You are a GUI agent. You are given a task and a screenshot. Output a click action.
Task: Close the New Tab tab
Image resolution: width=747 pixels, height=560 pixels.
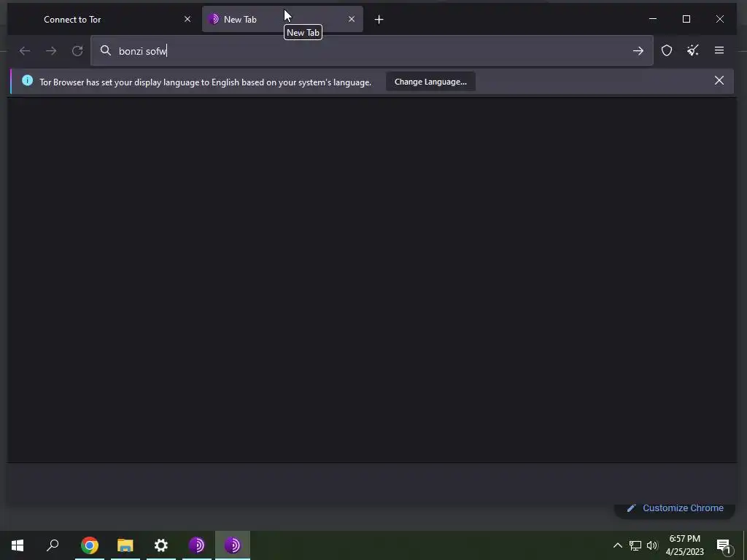[x=352, y=19]
